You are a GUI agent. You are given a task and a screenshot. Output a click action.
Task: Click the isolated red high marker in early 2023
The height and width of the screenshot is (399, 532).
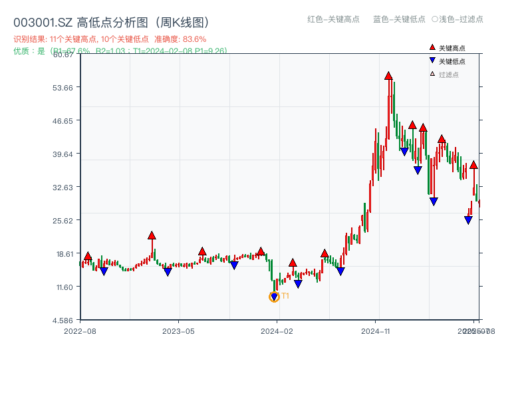point(152,235)
